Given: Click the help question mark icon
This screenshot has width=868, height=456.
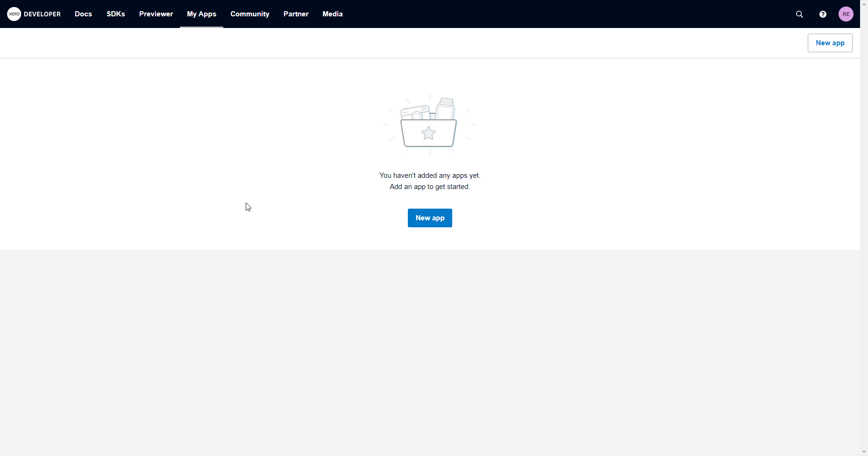Looking at the screenshot, I should 823,14.
